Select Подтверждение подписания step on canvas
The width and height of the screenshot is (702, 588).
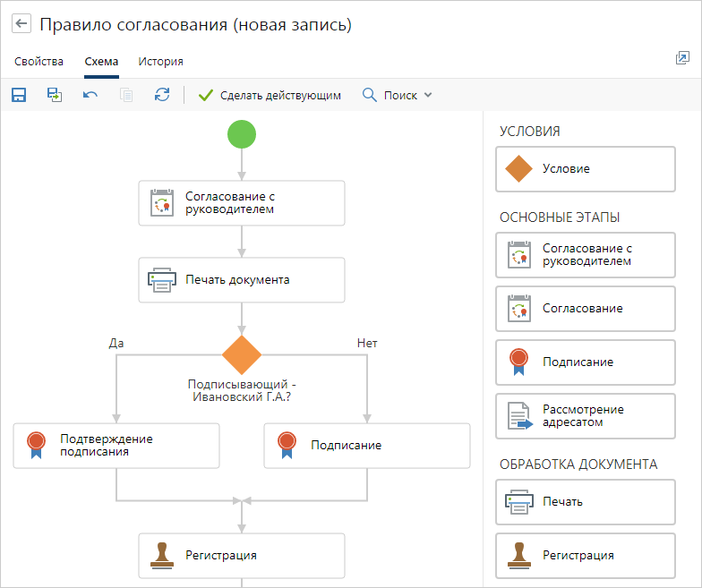[x=116, y=445]
